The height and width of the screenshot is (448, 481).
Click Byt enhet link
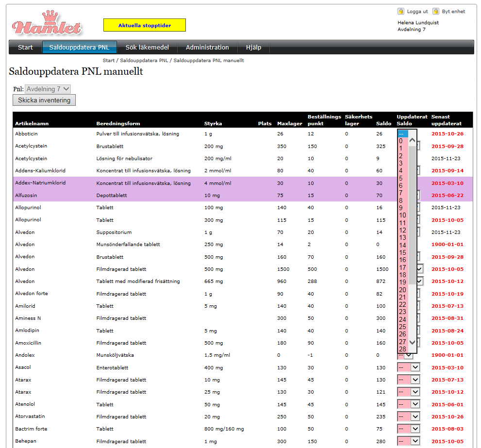(x=453, y=12)
